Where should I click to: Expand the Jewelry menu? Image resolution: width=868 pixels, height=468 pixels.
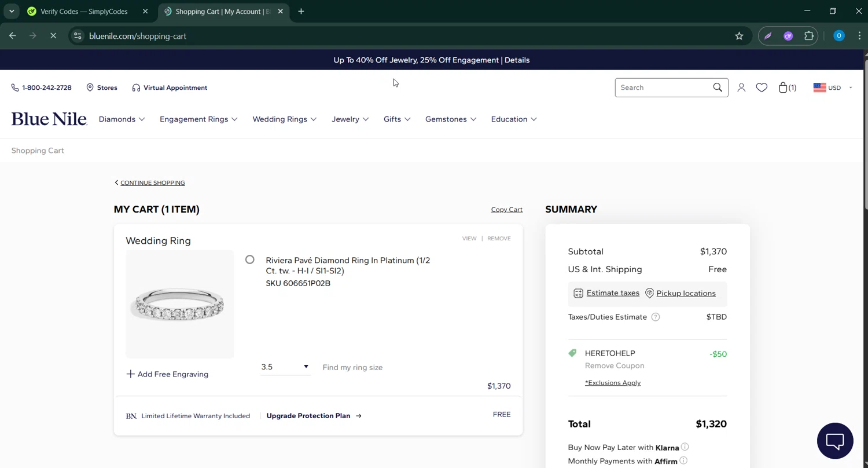pos(350,119)
